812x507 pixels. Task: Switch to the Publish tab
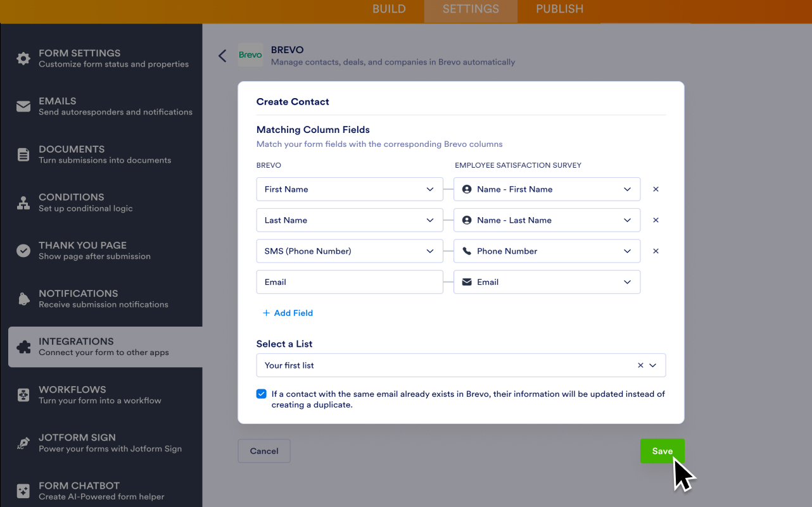(x=559, y=9)
